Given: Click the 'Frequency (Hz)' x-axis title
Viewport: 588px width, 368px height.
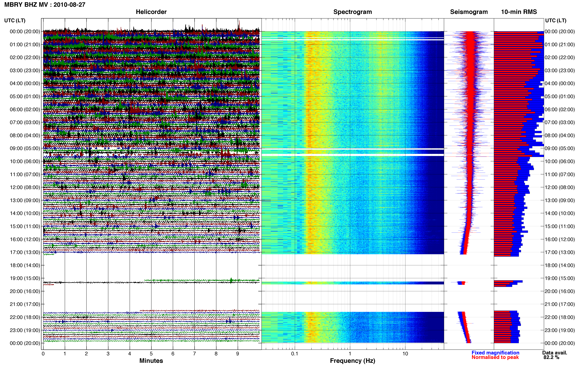Looking at the screenshot, I should (352, 361).
